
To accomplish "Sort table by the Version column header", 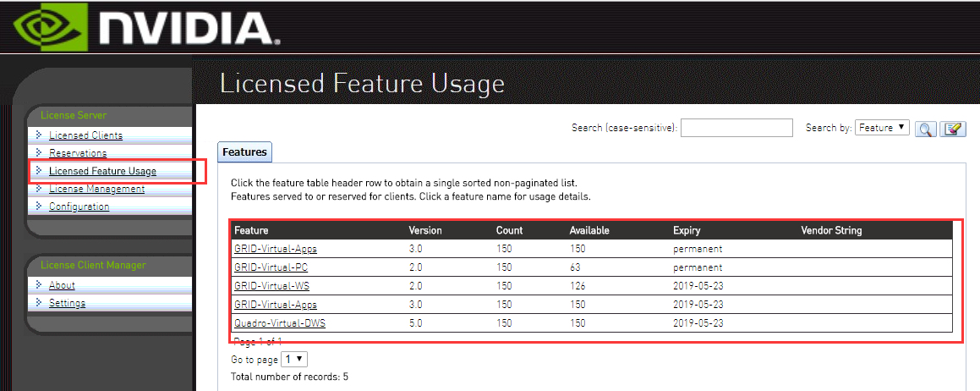I will click(x=425, y=230).
